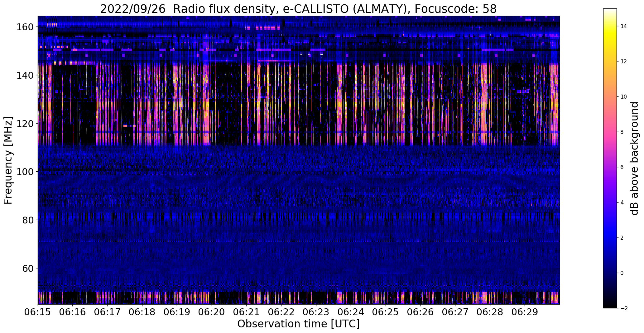The image size is (644, 333).
Task: Click the 06:29 time tick label
Action: pyautogui.click(x=525, y=312)
